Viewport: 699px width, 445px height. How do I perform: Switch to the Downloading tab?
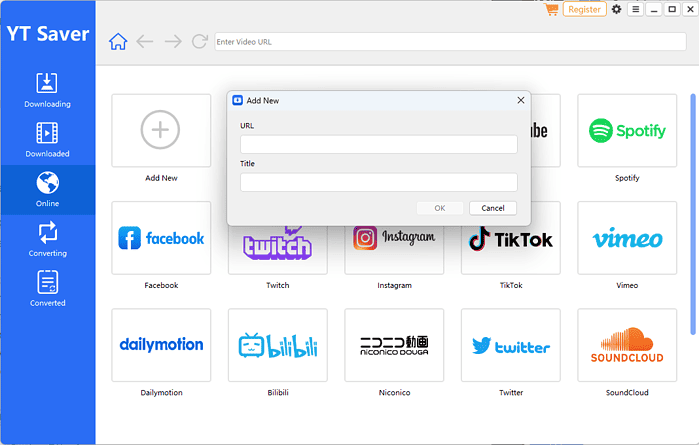(47, 90)
